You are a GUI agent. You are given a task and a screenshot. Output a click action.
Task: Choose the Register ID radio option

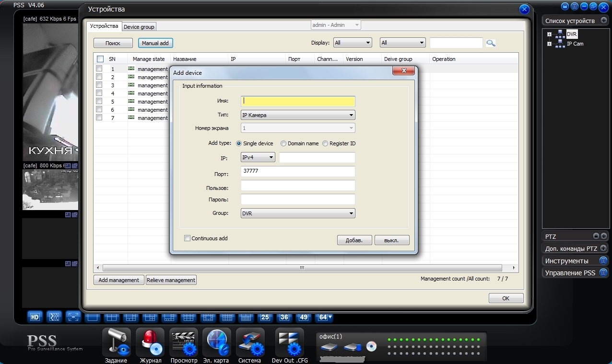click(325, 143)
